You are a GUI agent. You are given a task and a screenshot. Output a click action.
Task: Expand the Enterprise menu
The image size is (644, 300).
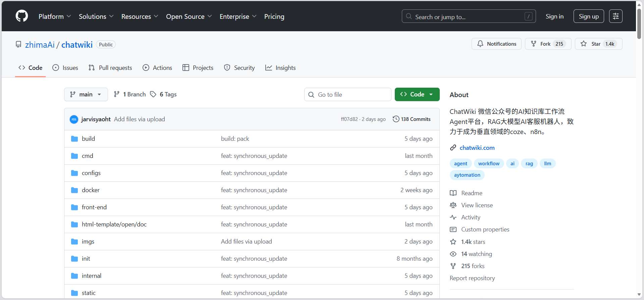238,16
